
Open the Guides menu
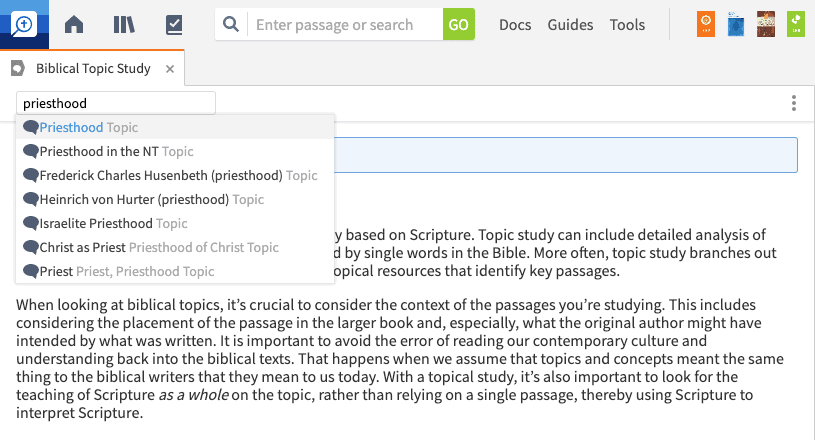570,25
